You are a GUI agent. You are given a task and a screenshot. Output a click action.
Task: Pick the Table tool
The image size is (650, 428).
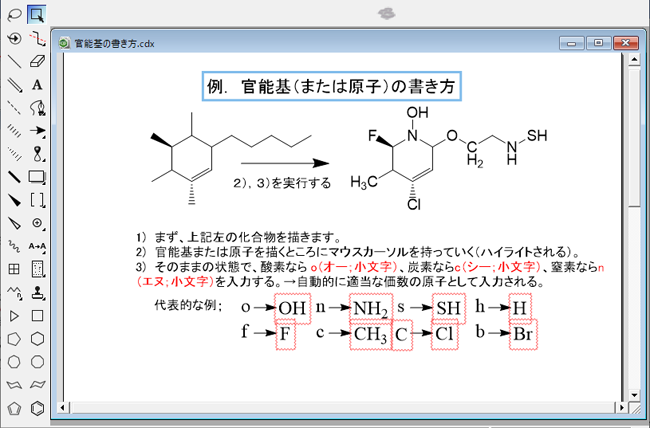coord(14,269)
